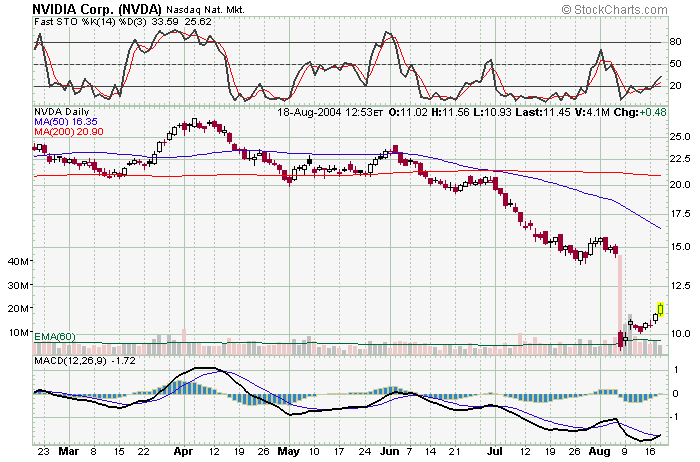Click the tall volume spike bar in early August
Viewport: 700px width, 462px height.
(620, 304)
